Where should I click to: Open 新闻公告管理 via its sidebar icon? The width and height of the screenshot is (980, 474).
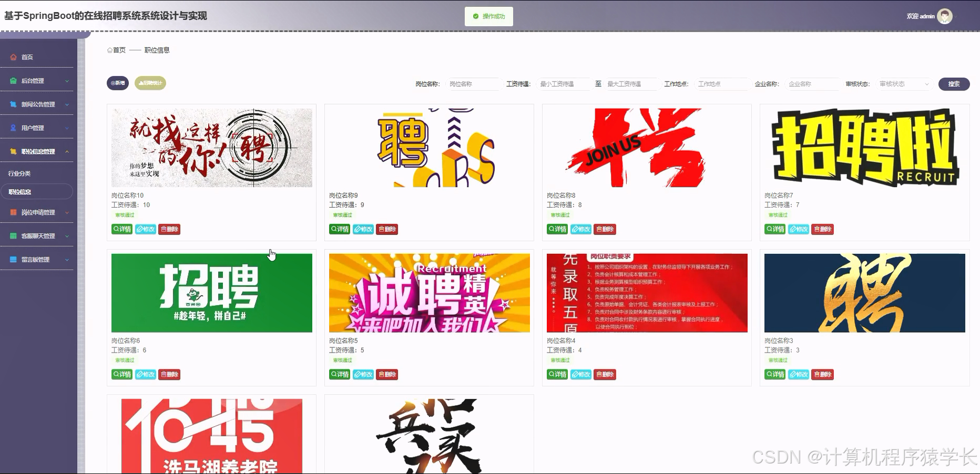pyautogui.click(x=13, y=104)
